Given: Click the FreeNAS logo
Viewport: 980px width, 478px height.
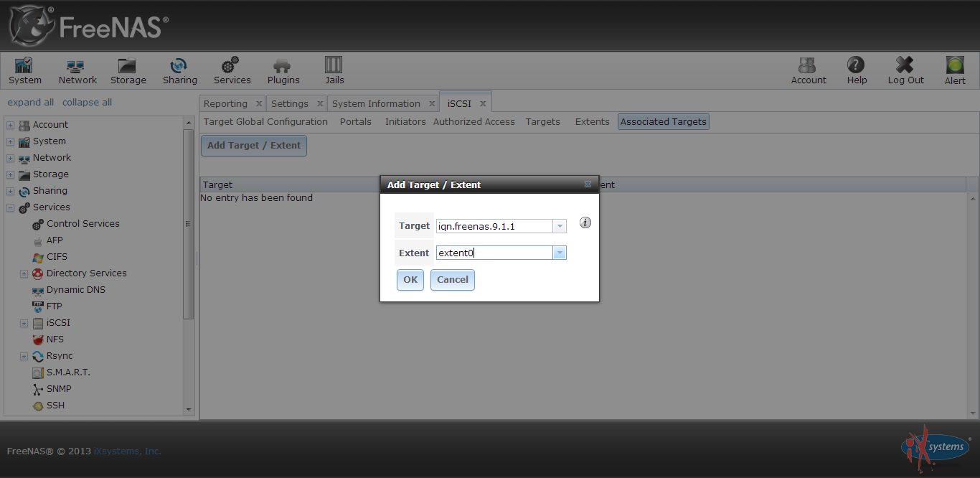Looking at the screenshot, I should 88,26.
